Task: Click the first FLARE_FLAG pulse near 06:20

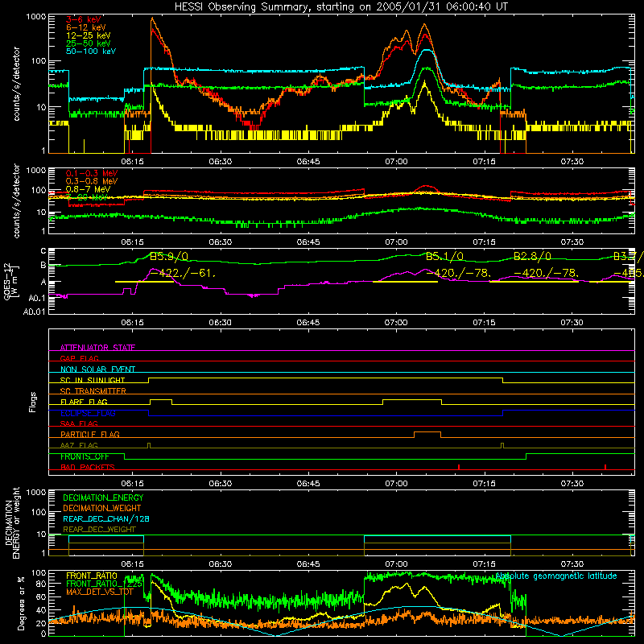Action: [161, 402]
